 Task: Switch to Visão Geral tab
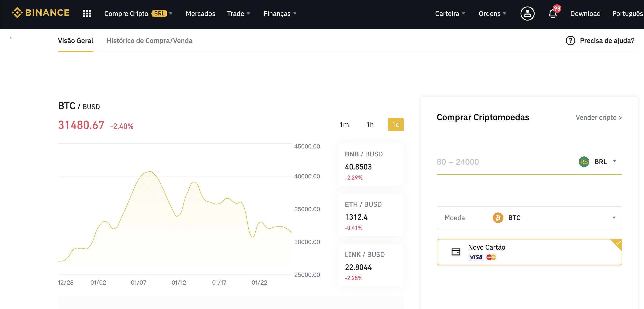(x=76, y=41)
